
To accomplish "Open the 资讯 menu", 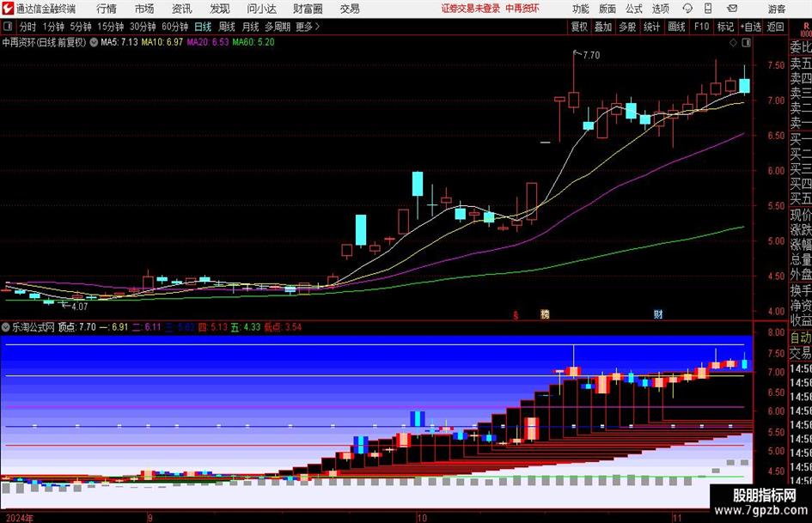I will [x=182, y=9].
